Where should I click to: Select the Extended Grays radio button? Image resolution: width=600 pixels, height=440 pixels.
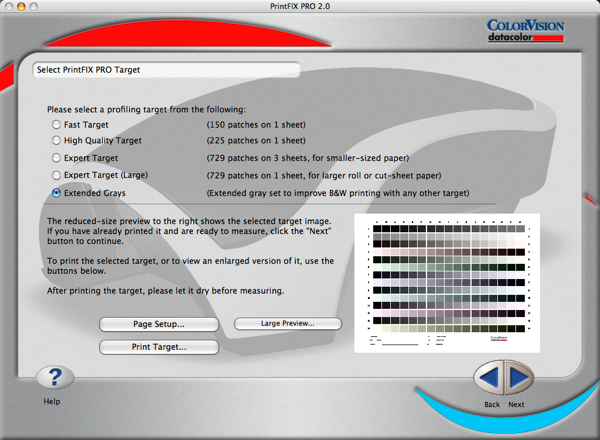[x=56, y=193]
